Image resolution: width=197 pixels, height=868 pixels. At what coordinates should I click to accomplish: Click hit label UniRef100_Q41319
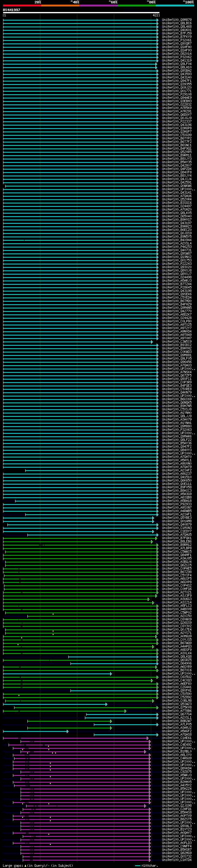(176, 60)
